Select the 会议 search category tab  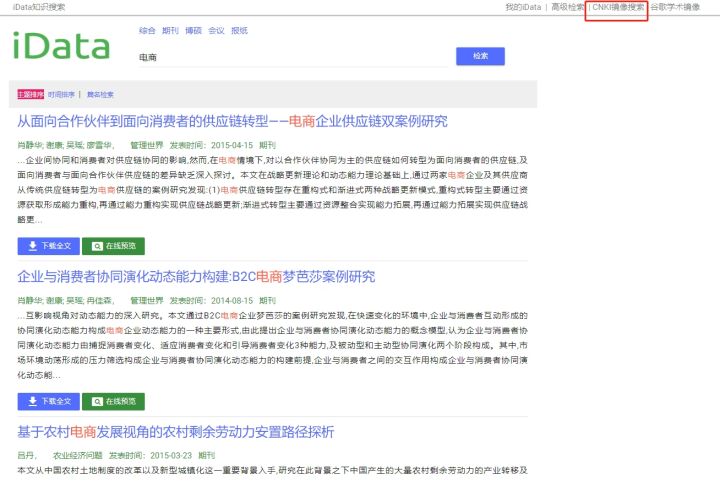(x=216, y=30)
